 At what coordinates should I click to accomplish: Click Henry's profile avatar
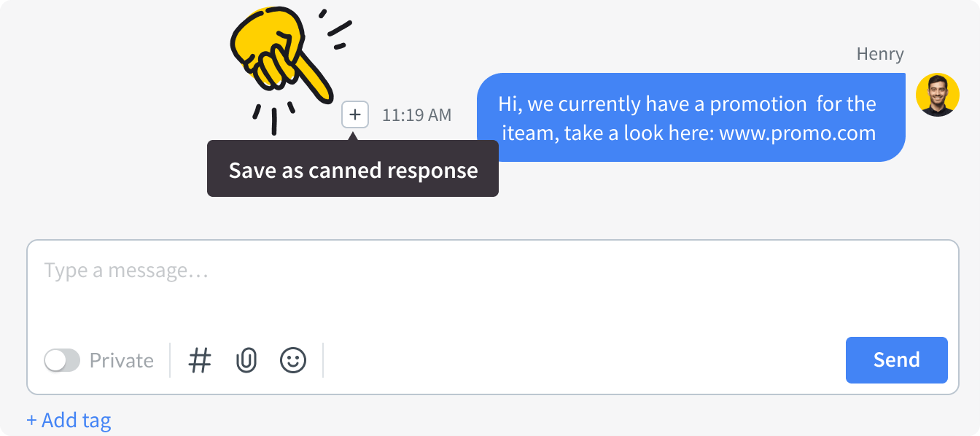pyautogui.click(x=938, y=95)
